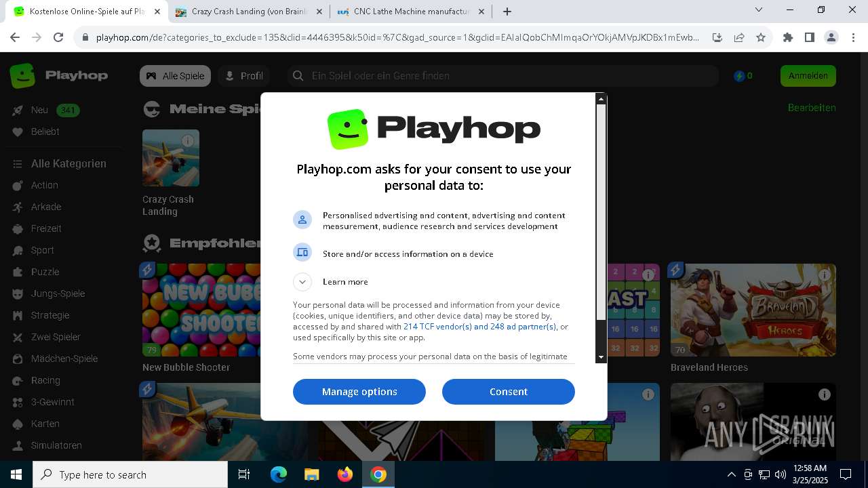Screen dimensions: 868x488
Task: Click the taskbar search box
Action: click(x=130, y=474)
